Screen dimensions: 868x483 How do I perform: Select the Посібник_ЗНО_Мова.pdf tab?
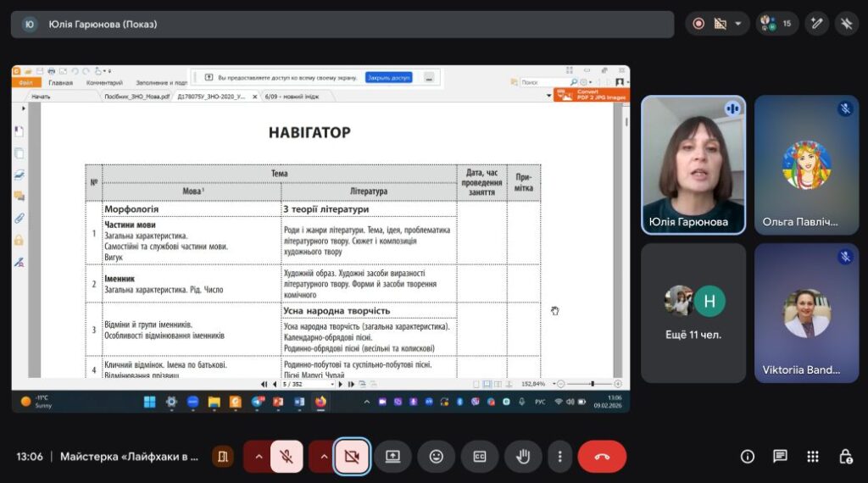click(x=136, y=97)
